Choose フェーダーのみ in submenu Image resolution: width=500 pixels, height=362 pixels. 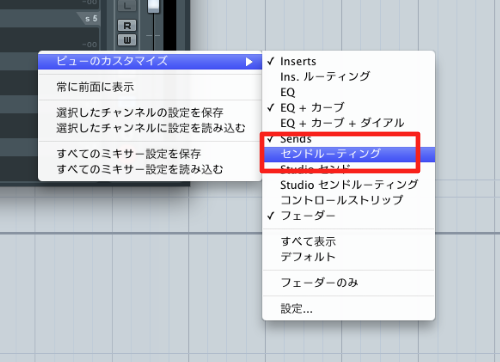(349, 283)
